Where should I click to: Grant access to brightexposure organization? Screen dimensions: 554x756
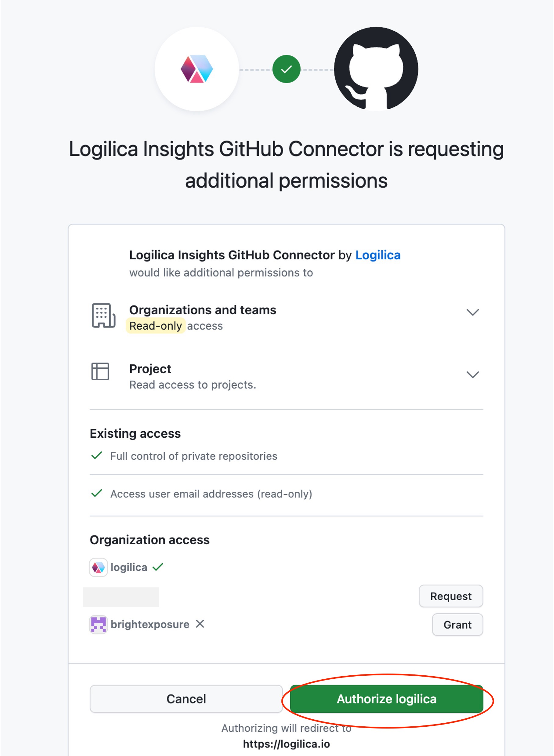tap(457, 624)
